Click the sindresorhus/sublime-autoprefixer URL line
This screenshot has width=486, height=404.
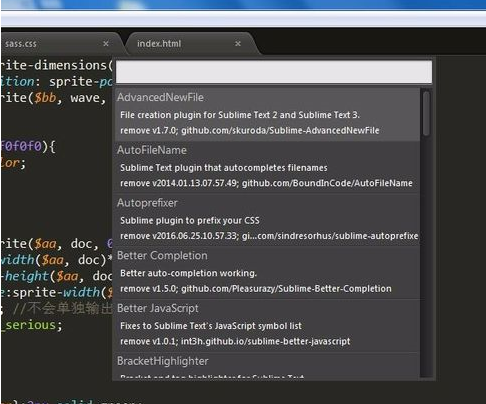pyautogui.click(x=269, y=236)
